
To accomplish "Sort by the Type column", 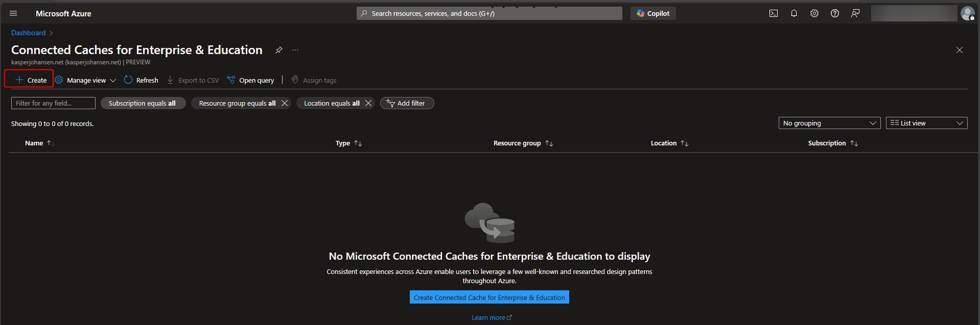I will click(x=348, y=143).
